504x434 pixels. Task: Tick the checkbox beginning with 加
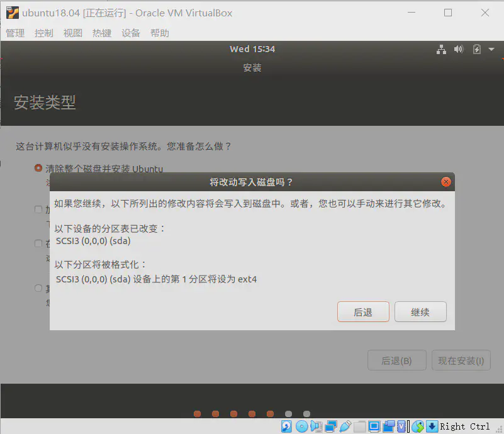pos(38,209)
